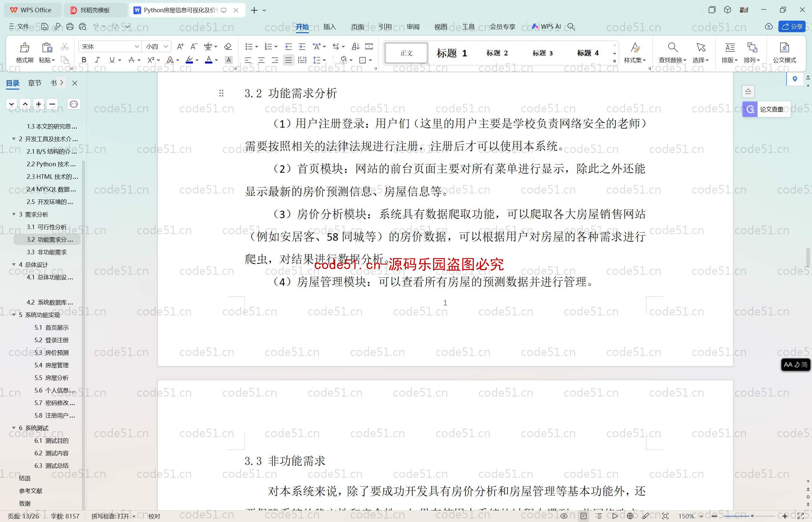Open the borders dropdown arrow

(x=371, y=60)
